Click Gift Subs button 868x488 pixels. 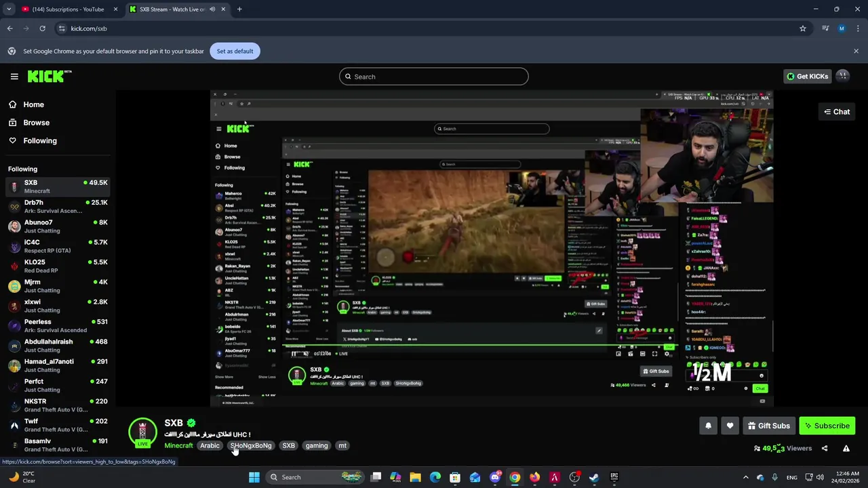coord(768,426)
